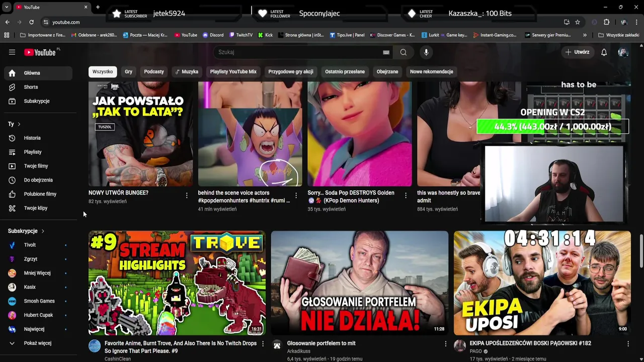
Task: Open Tivolt subscription channel
Action: tap(38, 245)
